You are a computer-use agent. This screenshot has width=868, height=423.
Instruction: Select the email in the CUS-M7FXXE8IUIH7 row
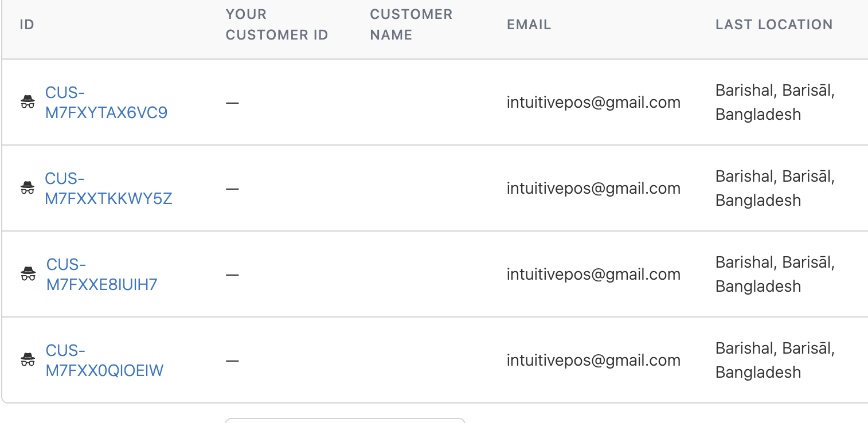(593, 275)
